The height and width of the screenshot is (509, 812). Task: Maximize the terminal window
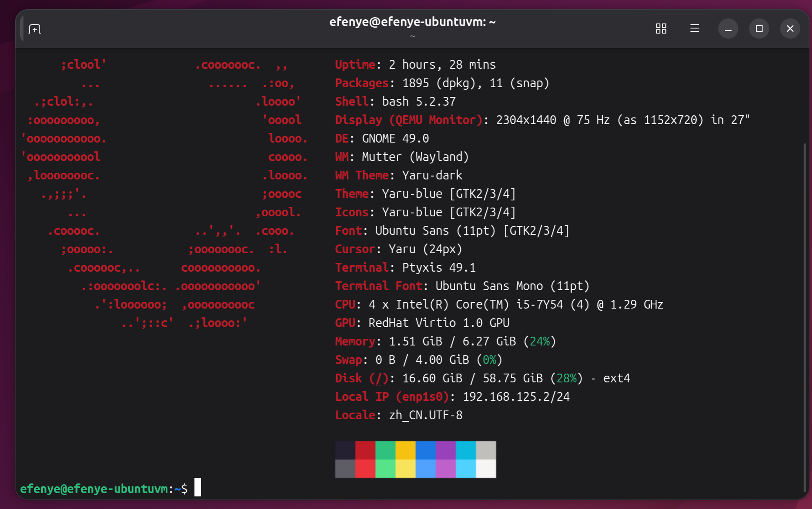(759, 29)
